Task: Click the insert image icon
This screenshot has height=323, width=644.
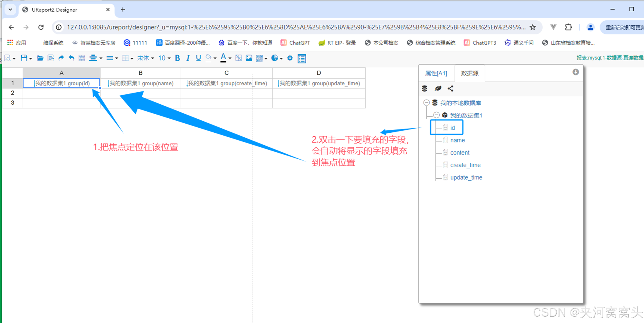Action: point(249,58)
